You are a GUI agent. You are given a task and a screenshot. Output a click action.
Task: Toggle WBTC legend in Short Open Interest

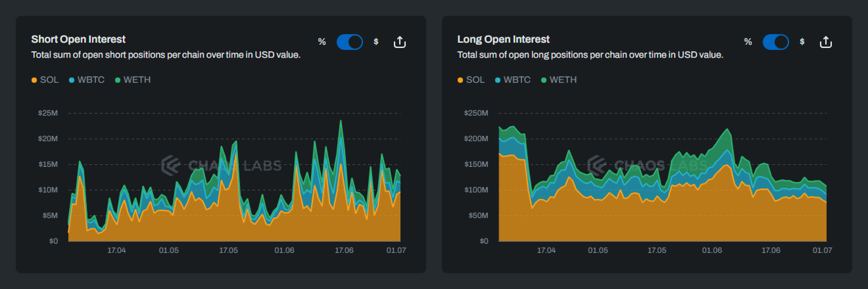[86, 80]
